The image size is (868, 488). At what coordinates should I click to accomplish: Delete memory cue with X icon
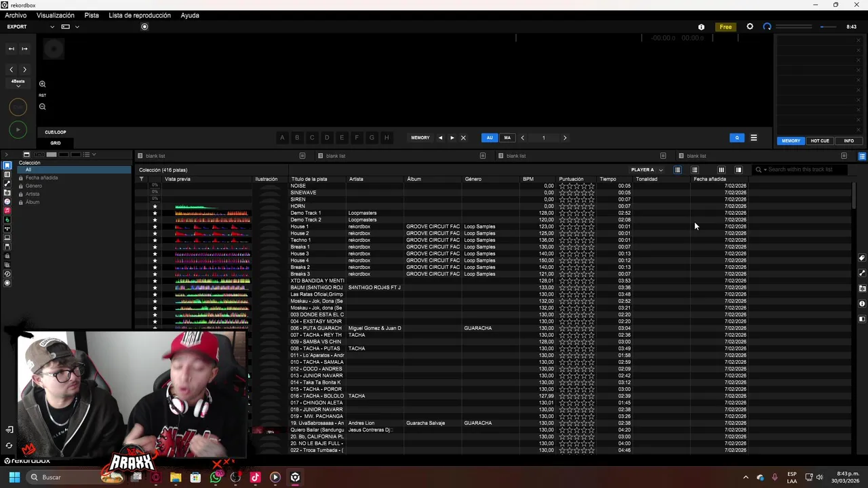click(x=463, y=138)
